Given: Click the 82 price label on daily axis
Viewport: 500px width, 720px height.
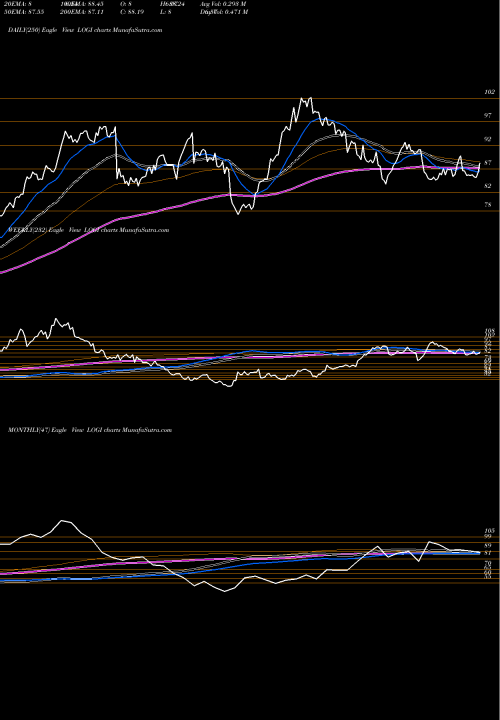Looking at the screenshot, I should pyautogui.click(x=488, y=186).
